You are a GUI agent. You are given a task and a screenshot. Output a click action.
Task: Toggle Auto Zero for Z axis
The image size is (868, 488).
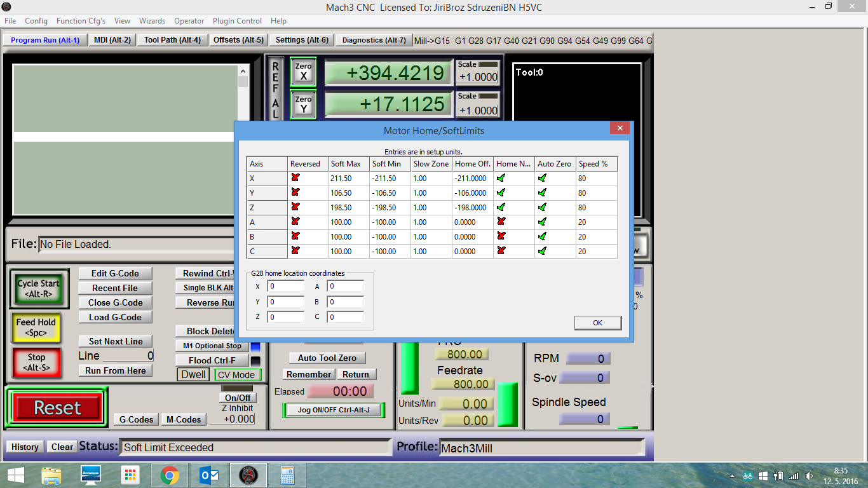[x=542, y=207]
